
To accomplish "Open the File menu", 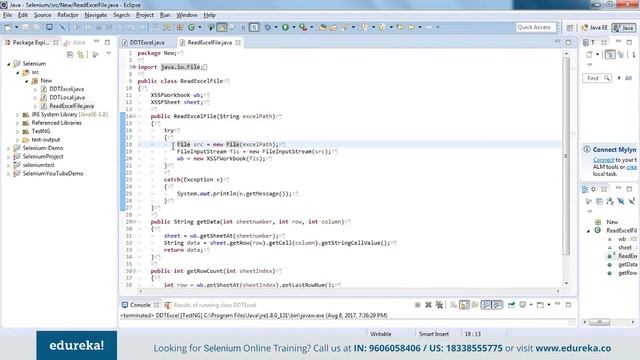I will 7,15.
